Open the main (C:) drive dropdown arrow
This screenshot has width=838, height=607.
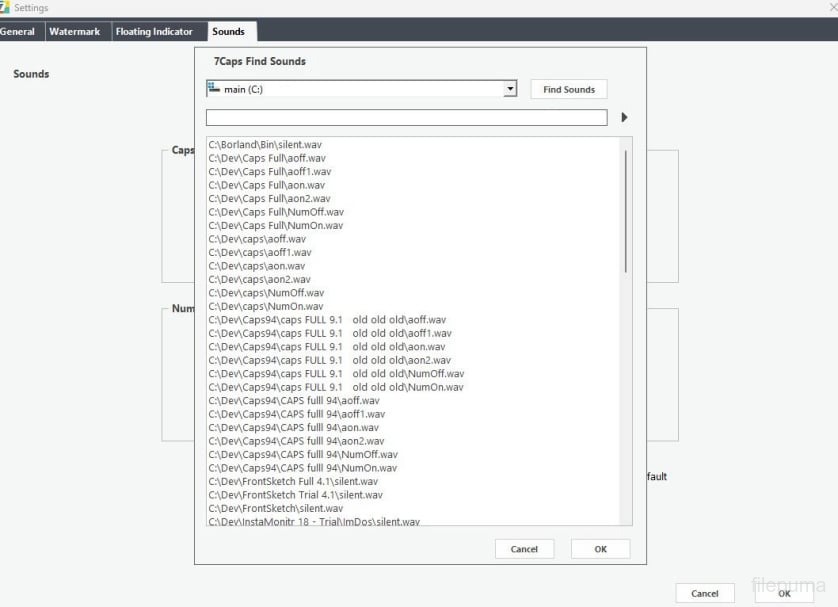[510, 90]
